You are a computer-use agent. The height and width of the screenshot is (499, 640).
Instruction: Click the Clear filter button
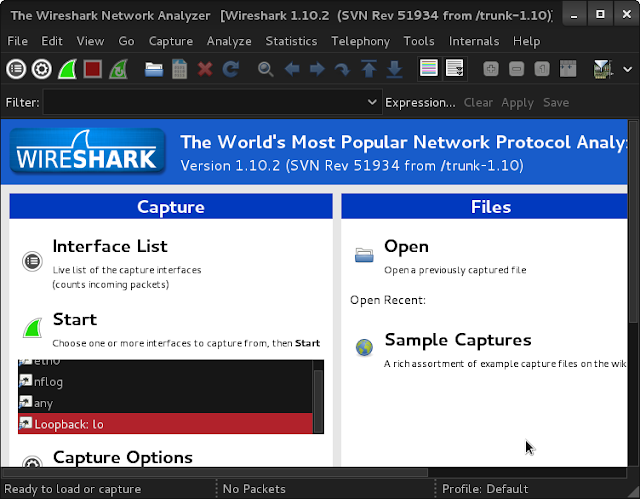pos(478,102)
